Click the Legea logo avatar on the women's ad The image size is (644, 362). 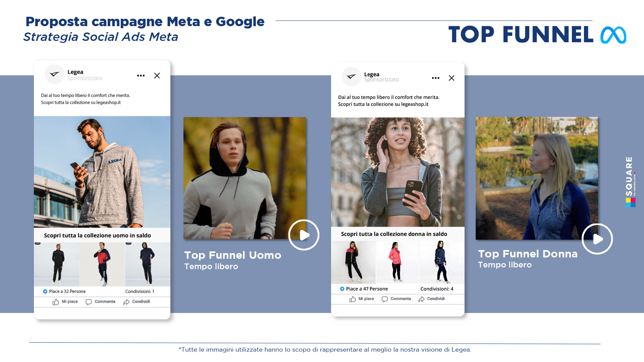(x=351, y=76)
